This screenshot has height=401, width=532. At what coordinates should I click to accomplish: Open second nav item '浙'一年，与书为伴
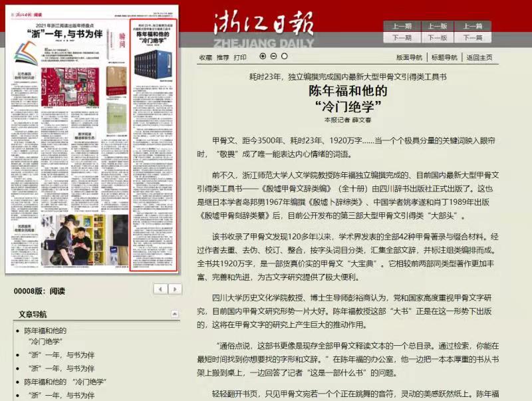point(61,355)
